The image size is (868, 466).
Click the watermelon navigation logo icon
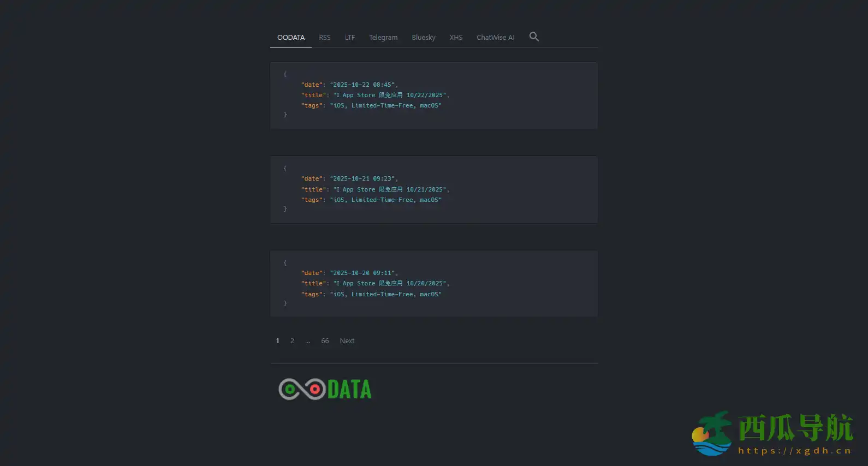pos(712,434)
